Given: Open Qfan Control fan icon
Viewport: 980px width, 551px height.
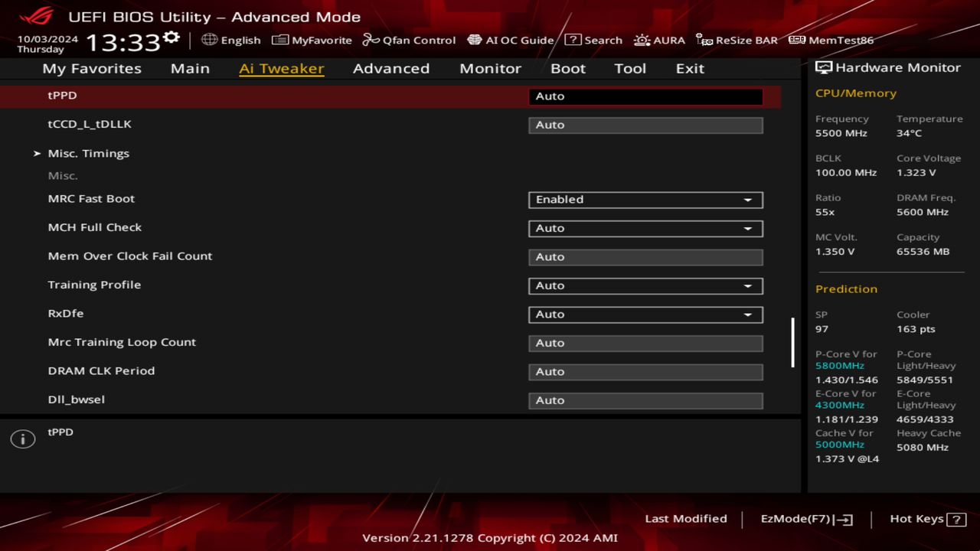Looking at the screenshot, I should (371, 40).
